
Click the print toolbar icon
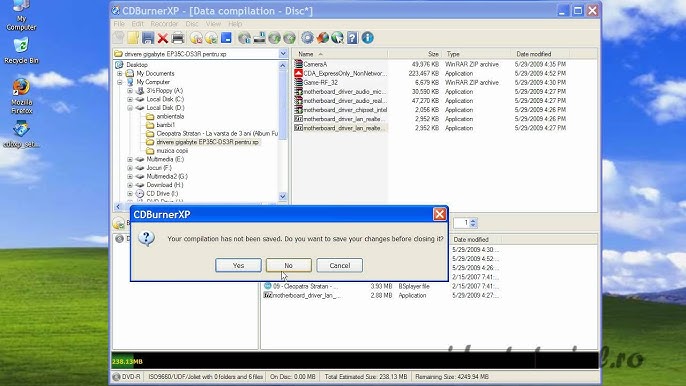coord(178,38)
